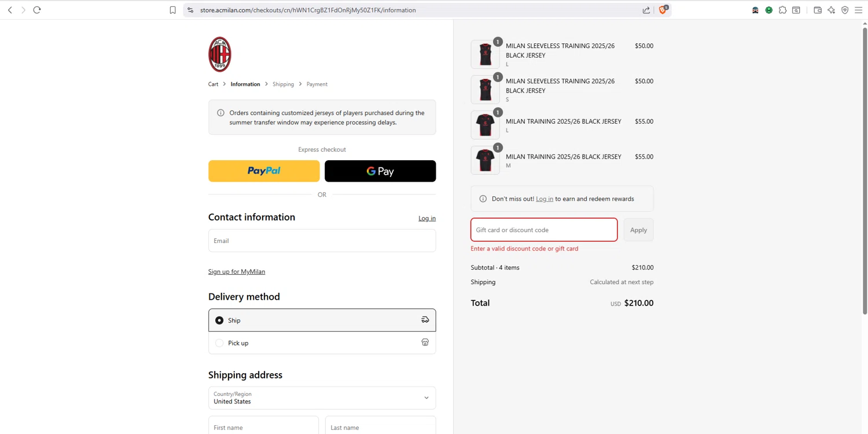Open Brave Shields lion icon

point(663,9)
